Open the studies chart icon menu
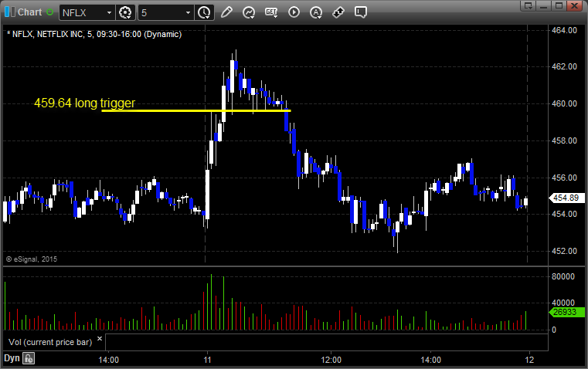The image size is (588, 369). (x=249, y=12)
